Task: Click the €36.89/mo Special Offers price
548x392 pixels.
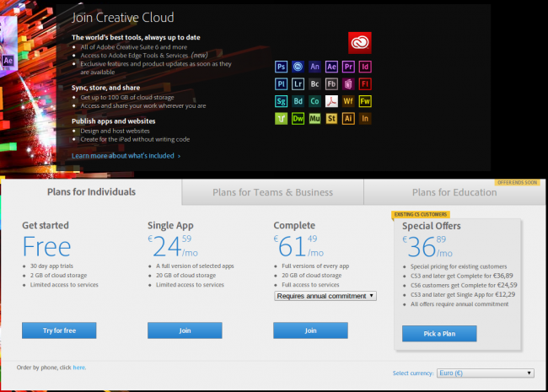Action: pos(427,247)
